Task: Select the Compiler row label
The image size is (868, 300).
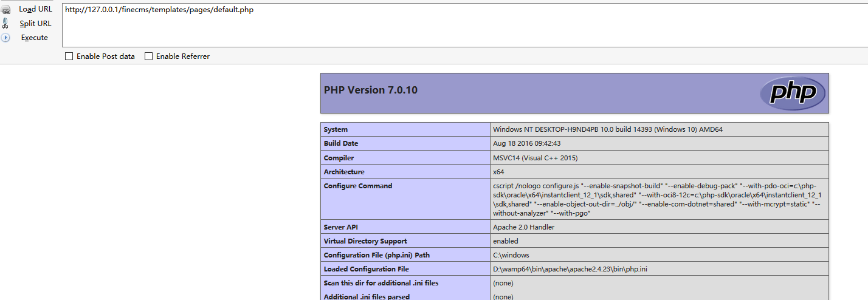Action: click(x=339, y=158)
